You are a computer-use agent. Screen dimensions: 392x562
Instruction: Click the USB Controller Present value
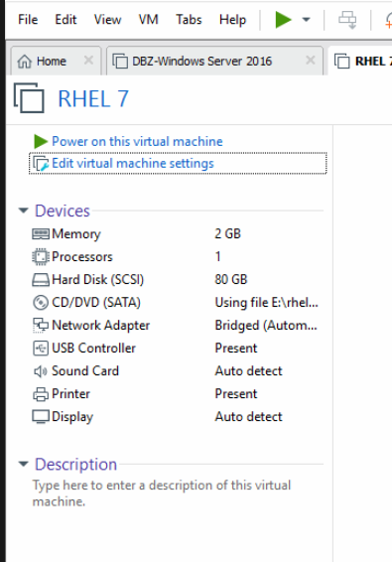[x=236, y=349]
